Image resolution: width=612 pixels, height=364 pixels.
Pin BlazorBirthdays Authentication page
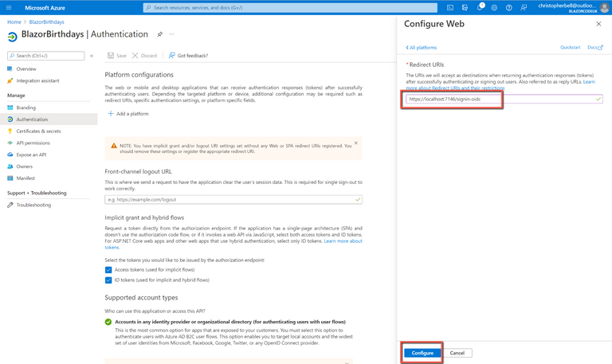click(x=159, y=34)
